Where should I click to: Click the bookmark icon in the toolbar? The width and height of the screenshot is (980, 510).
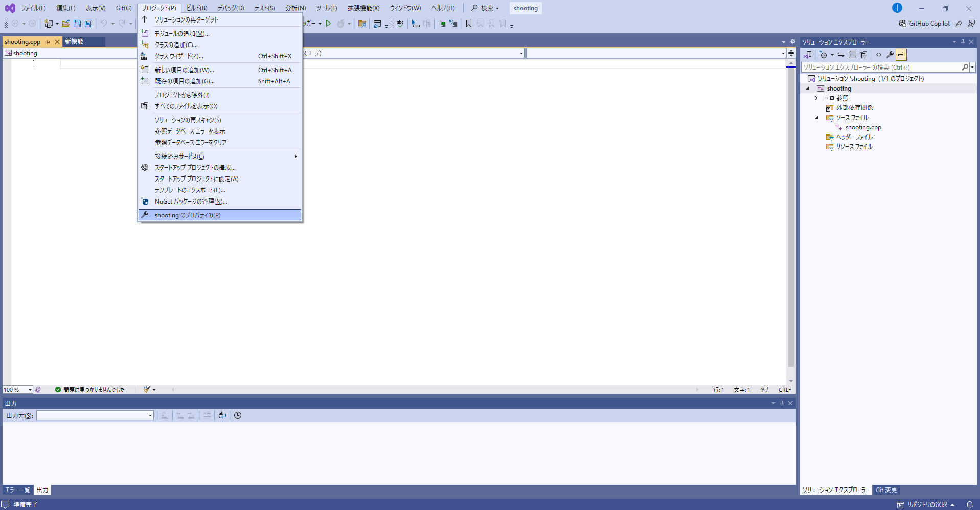click(468, 24)
